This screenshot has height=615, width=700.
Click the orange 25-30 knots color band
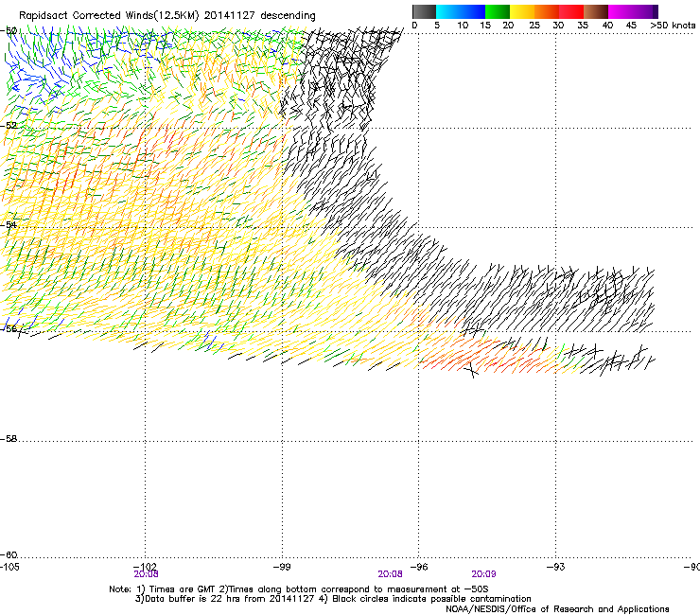(x=547, y=11)
